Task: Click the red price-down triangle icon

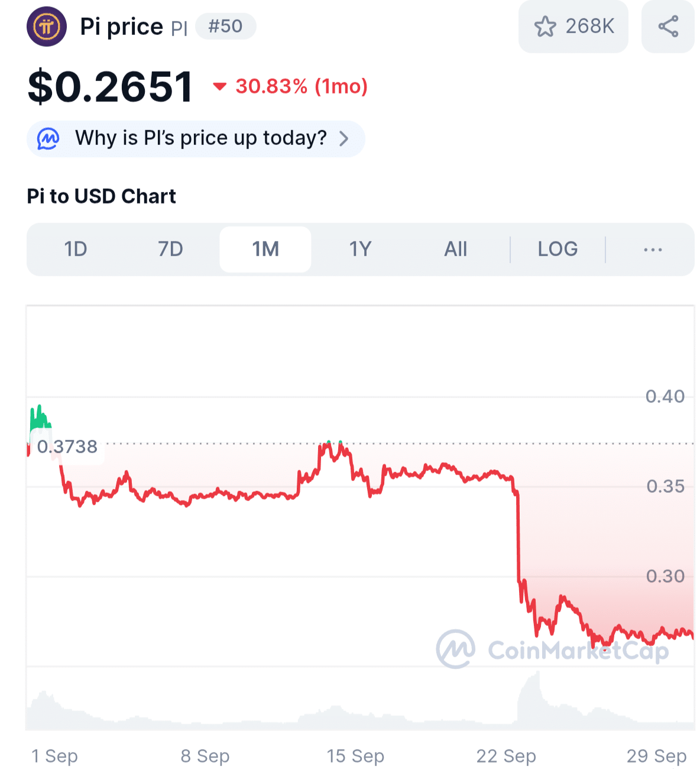Action: point(219,87)
